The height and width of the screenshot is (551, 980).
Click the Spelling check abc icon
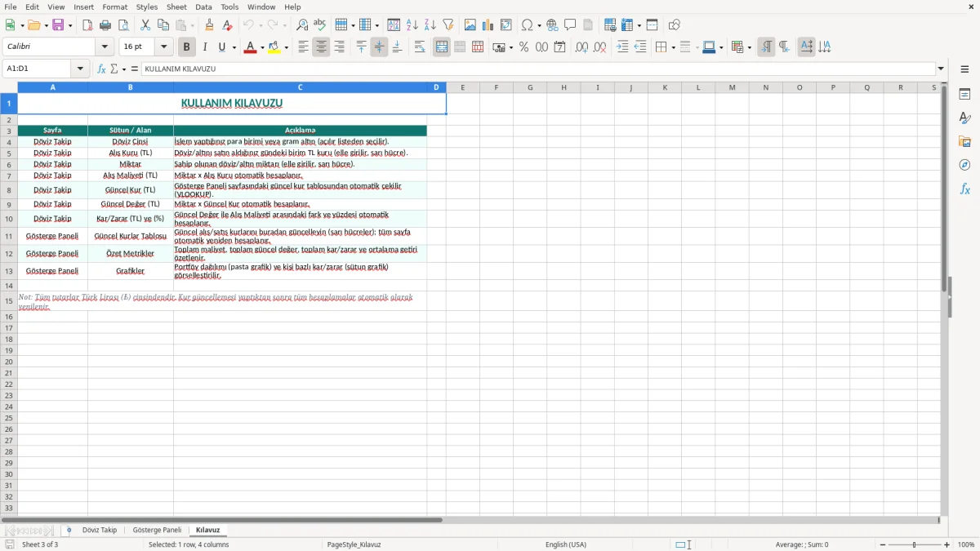[320, 25]
